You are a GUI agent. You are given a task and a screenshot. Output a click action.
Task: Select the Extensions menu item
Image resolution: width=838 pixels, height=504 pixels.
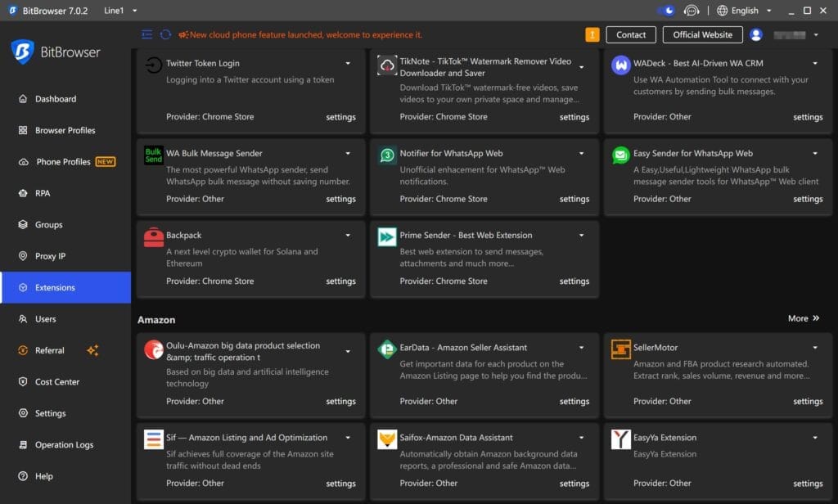pyautogui.click(x=65, y=287)
